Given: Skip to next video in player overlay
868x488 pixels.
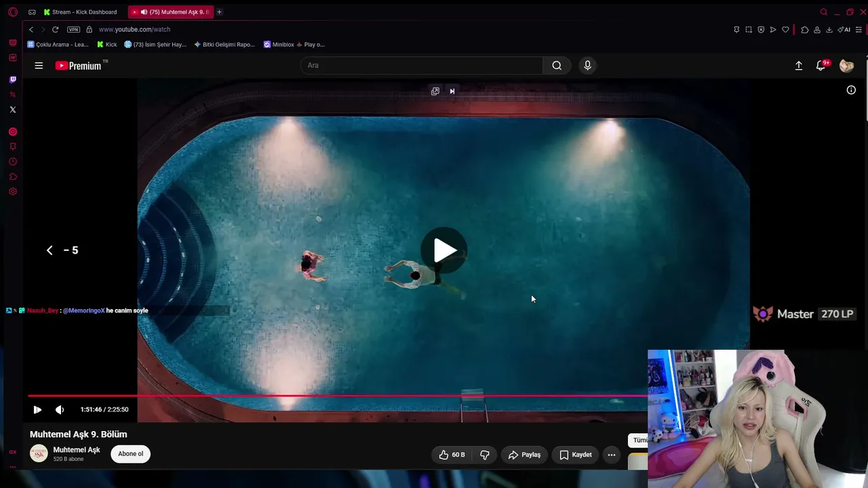Looking at the screenshot, I should [452, 91].
